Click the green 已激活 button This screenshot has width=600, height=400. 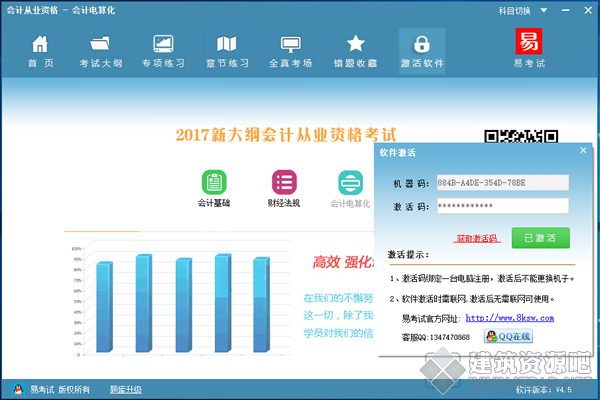point(541,238)
